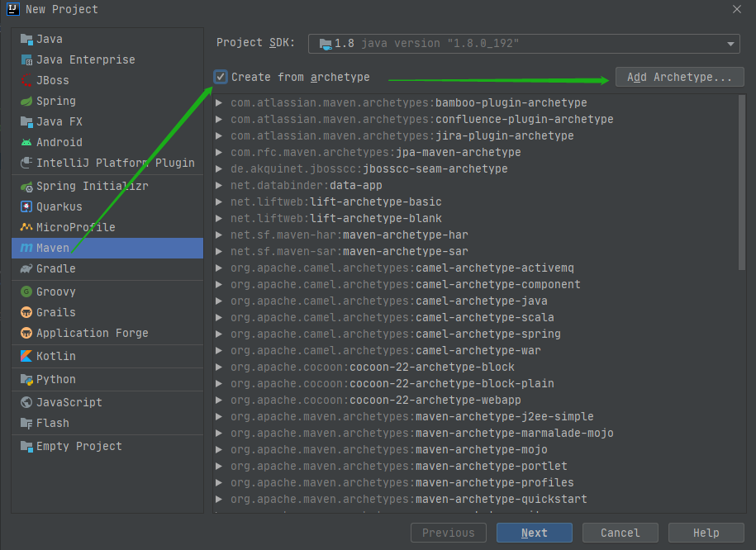The height and width of the screenshot is (550, 756).
Task: Open Help button
Action: click(706, 533)
